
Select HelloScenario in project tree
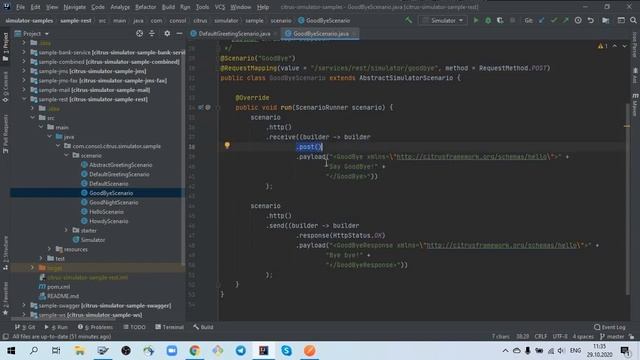click(106, 212)
